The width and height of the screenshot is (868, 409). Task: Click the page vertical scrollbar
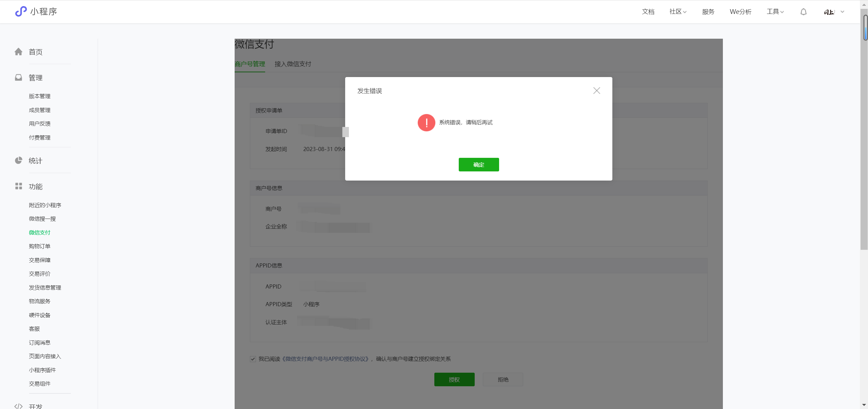click(864, 136)
